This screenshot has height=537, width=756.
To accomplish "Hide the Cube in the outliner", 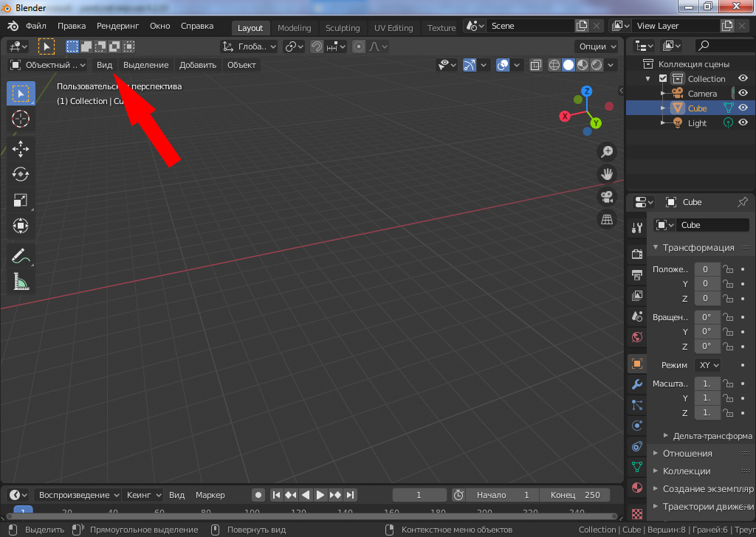I will point(743,108).
